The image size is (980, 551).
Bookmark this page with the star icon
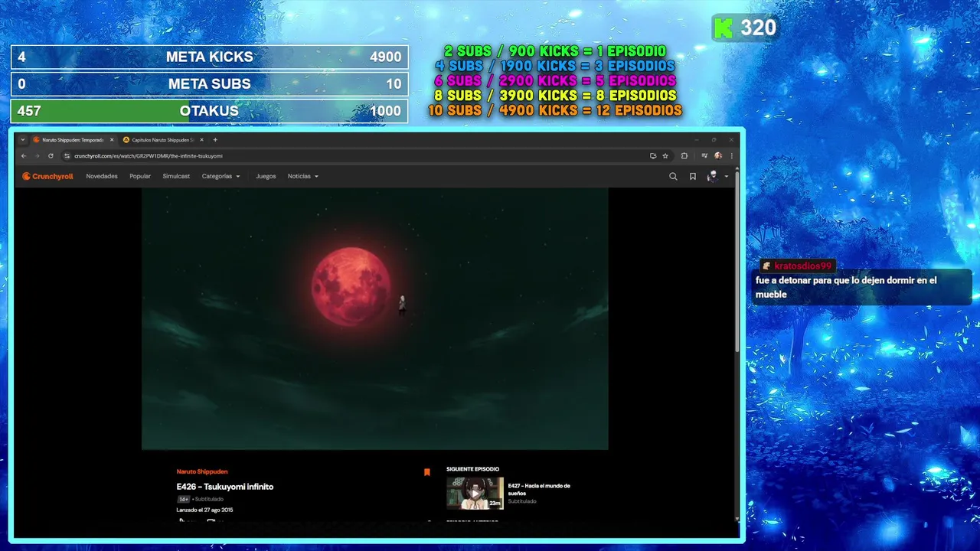pyautogui.click(x=665, y=155)
